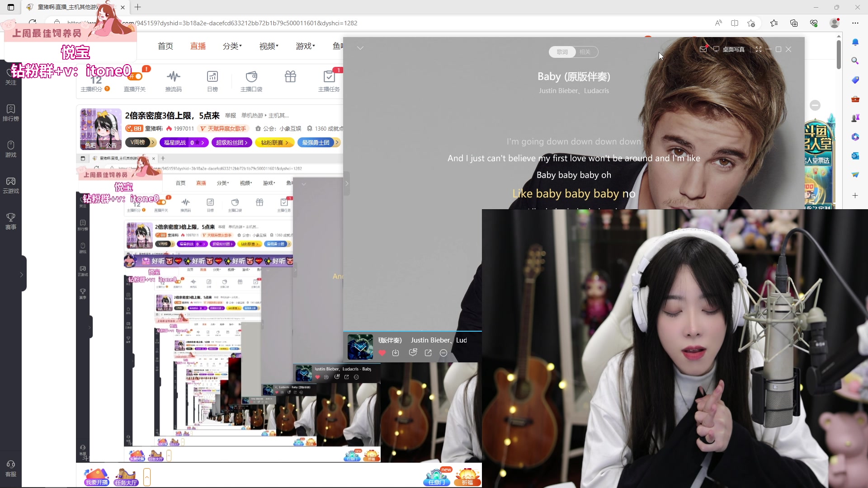Download the current song
The height and width of the screenshot is (488, 868).
pos(396,353)
